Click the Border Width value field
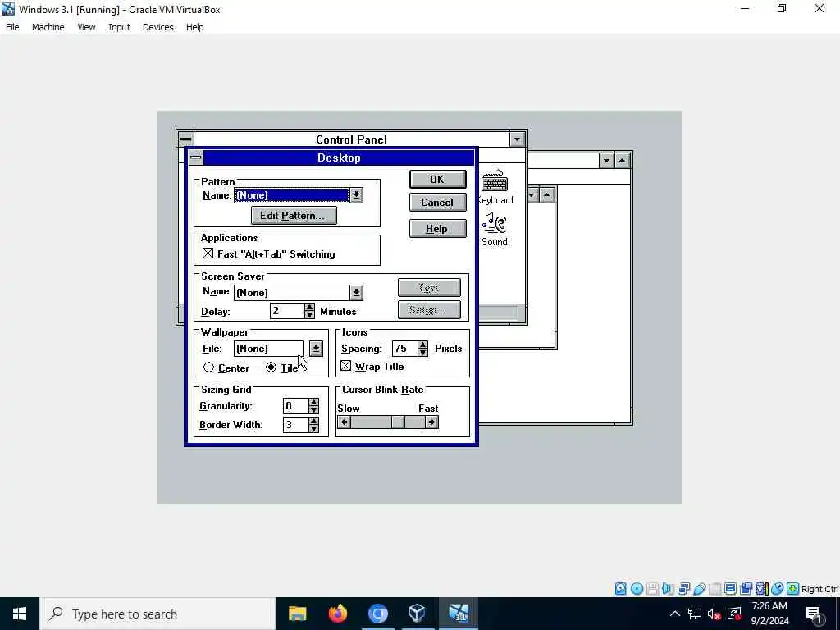Viewport: 840px width, 630px height. pyautogui.click(x=295, y=424)
